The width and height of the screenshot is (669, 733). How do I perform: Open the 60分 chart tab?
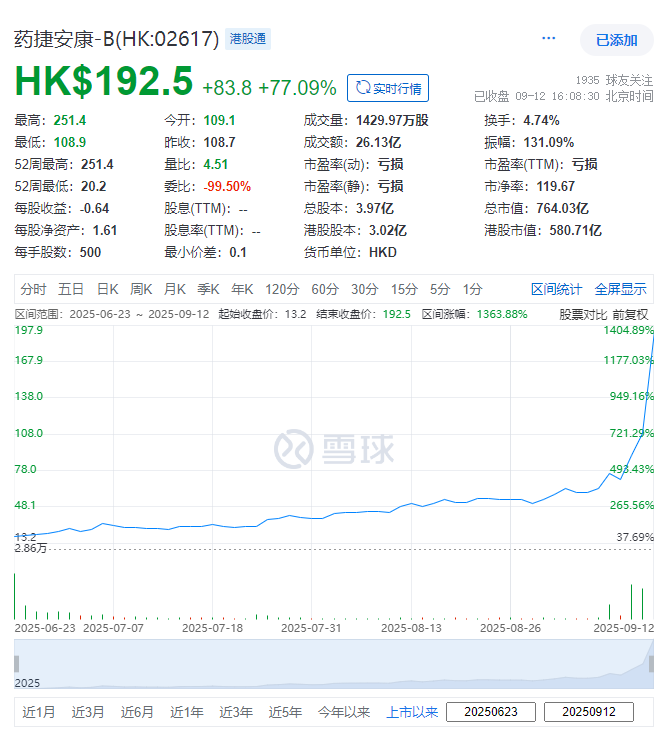click(325, 289)
